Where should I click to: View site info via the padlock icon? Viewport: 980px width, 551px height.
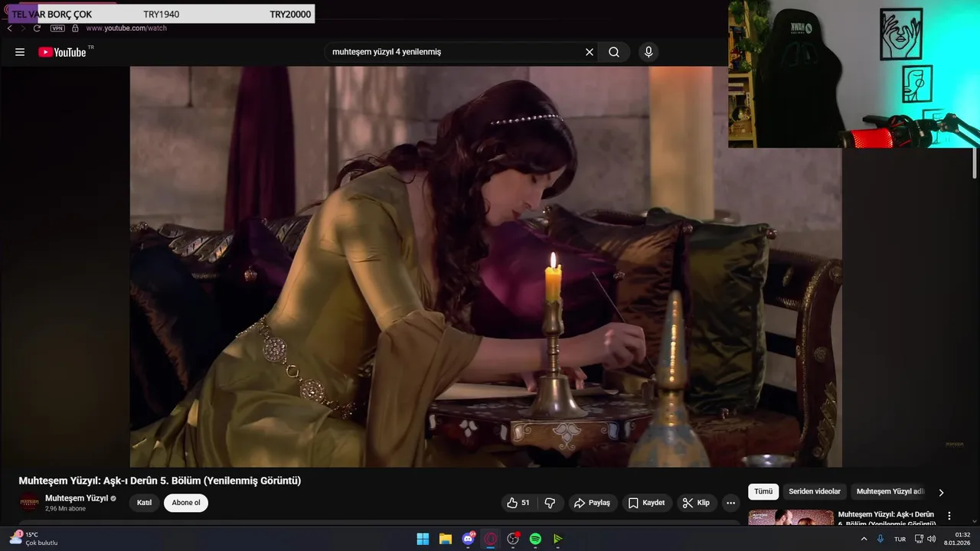point(75,28)
